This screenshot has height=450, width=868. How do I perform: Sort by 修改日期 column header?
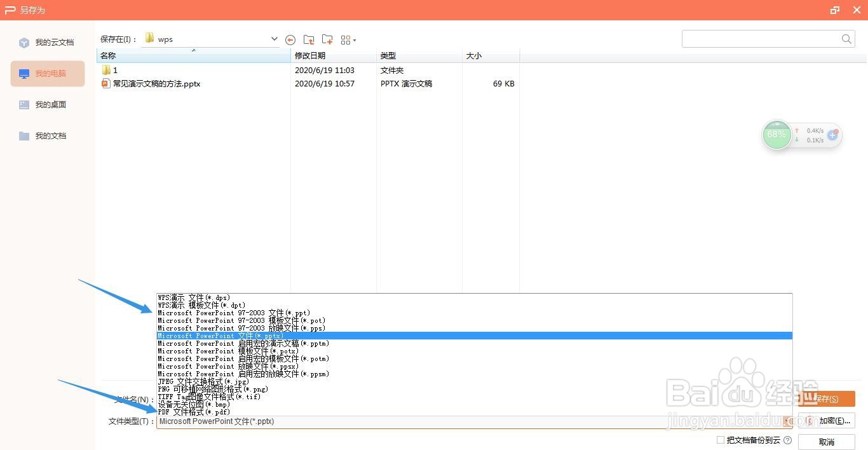pos(334,56)
